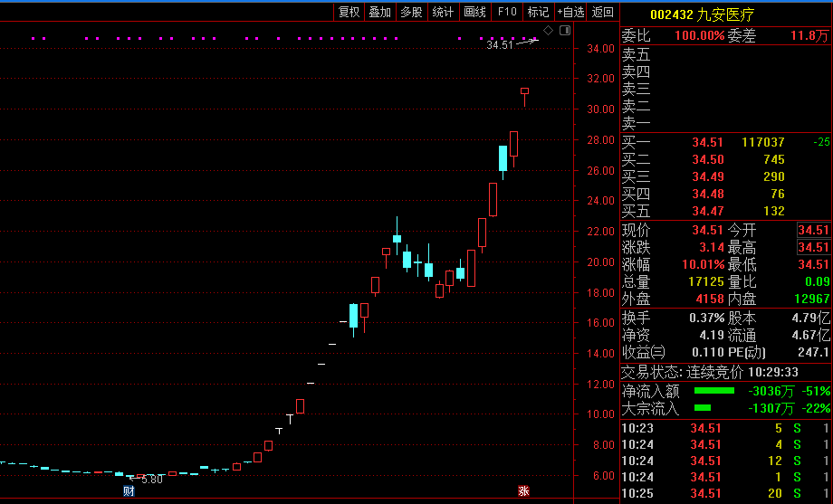Screen dimensions: 833x504
Task: Click the 卖一 ask row label
Action: tap(636, 124)
